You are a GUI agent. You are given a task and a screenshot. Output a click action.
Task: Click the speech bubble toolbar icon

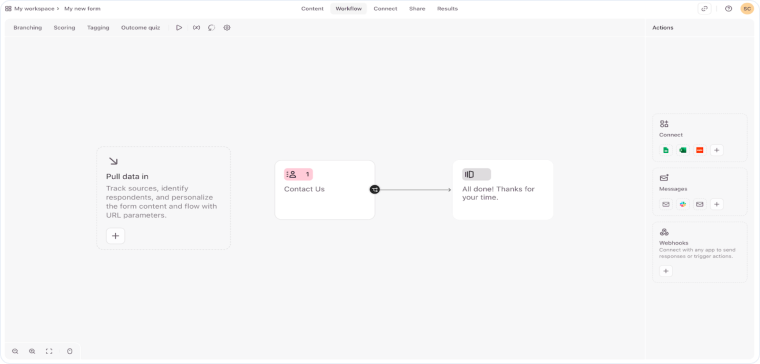coord(211,28)
